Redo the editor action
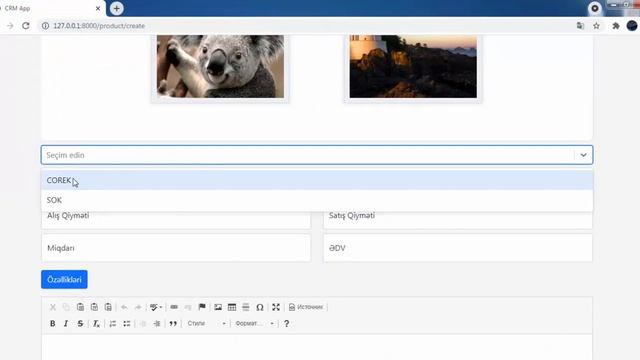Viewport: 640px width, 360px height. [x=138, y=307]
